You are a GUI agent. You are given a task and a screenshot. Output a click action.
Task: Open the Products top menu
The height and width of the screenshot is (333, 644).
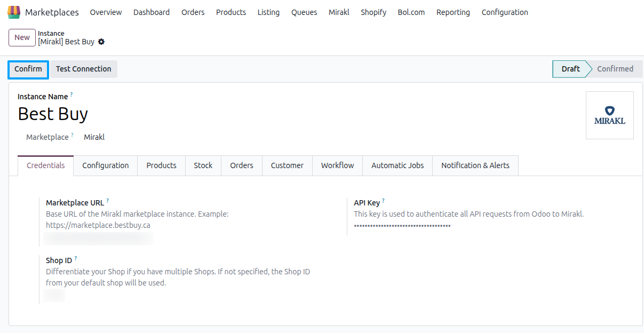click(231, 12)
